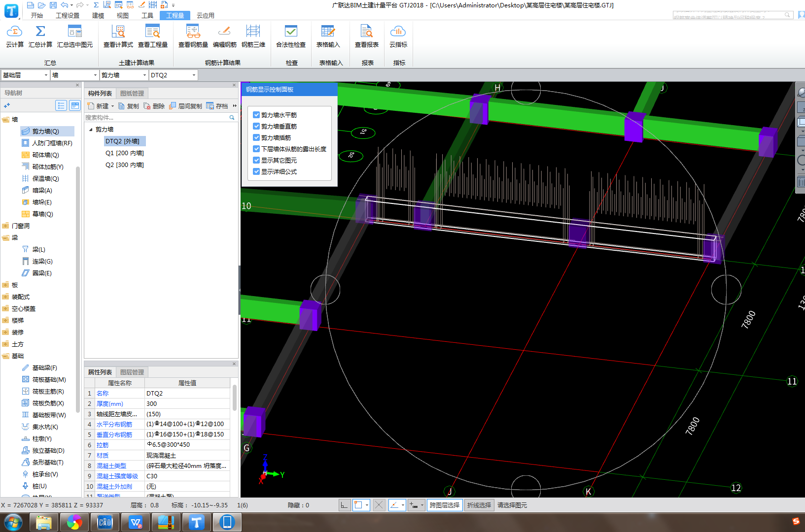Screen dimensions: 805x532
Task: Click the 水平分布钢筋 property value cell
Action: [x=187, y=424]
